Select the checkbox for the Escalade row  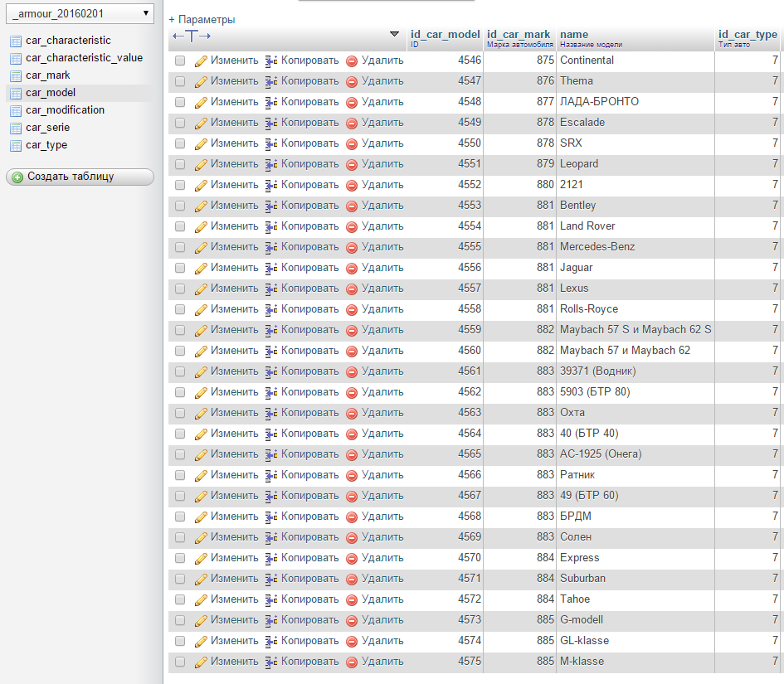(180, 123)
